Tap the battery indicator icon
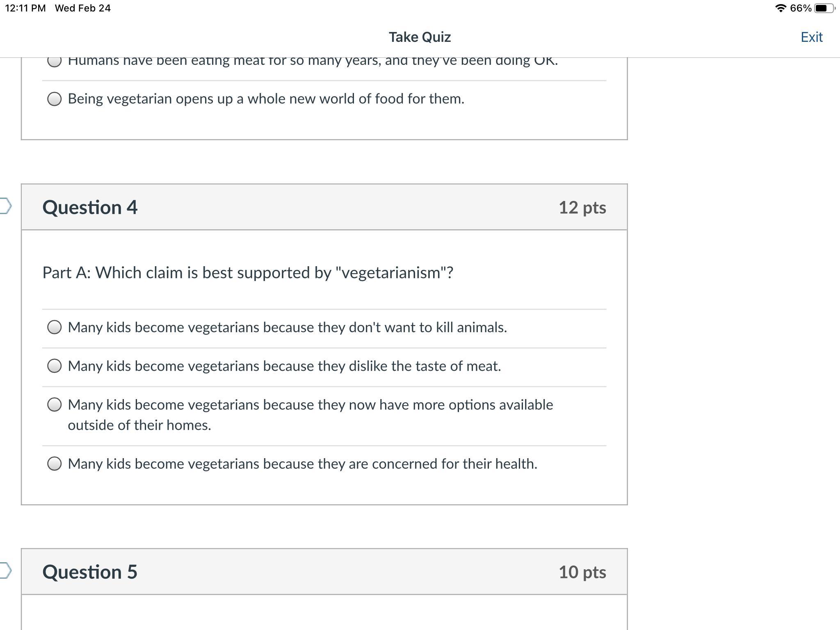Viewport: 840px width, 630px height. point(824,8)
